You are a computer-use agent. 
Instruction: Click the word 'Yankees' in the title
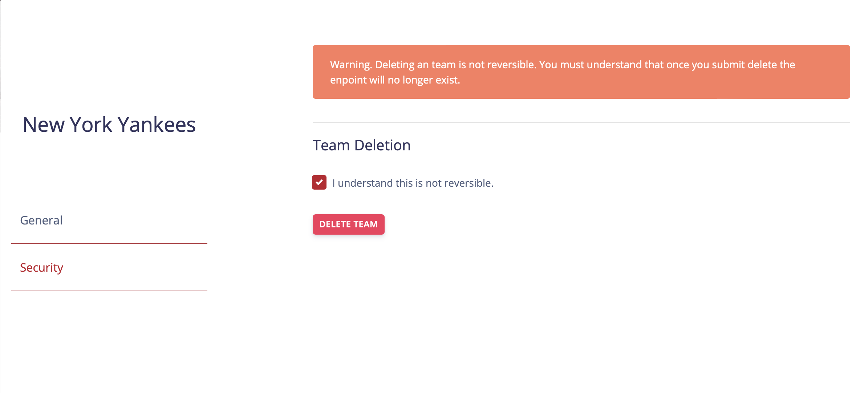coord(157,125)
